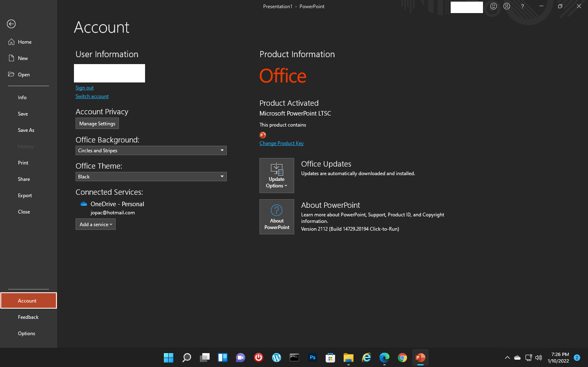
Task: Select Open in the backstage menu
Action: (29, 75)
